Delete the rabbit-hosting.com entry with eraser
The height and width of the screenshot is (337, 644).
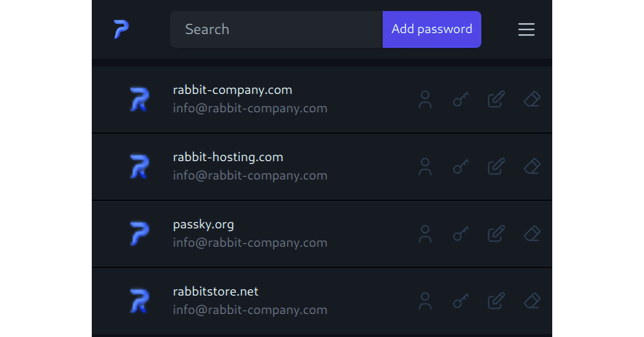531,166
